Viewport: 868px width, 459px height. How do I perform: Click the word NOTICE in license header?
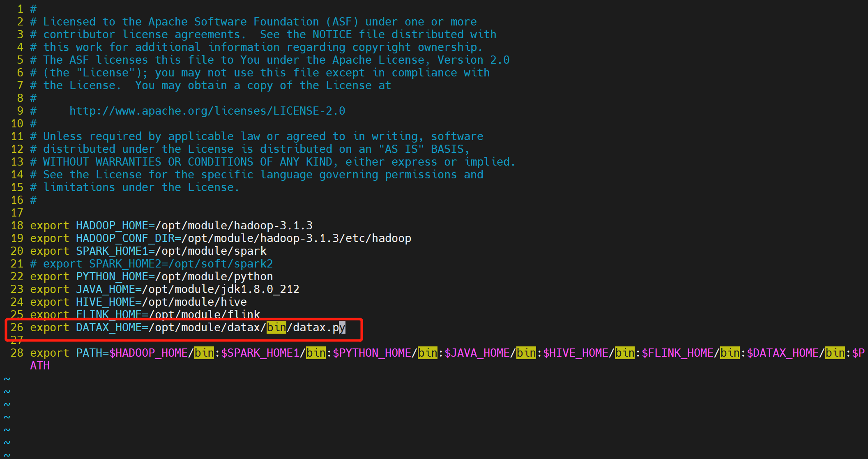point(332,35)
